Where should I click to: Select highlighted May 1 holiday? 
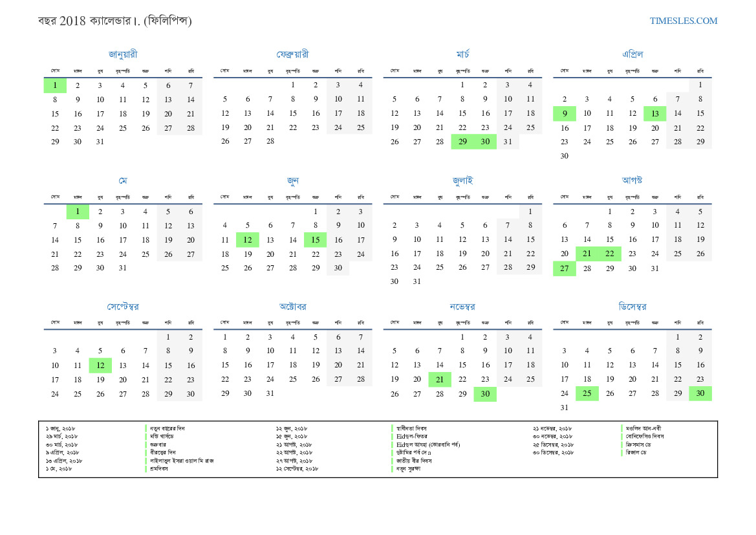[78, 212]
